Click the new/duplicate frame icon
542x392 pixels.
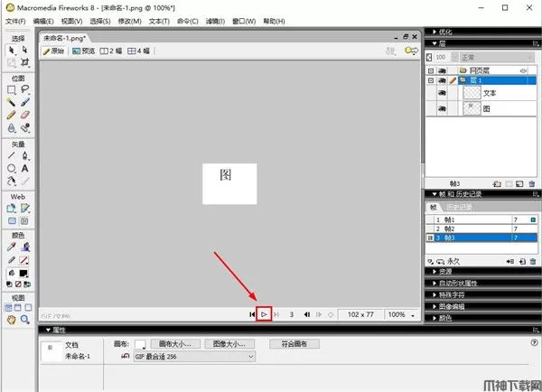tap(522, 262)
